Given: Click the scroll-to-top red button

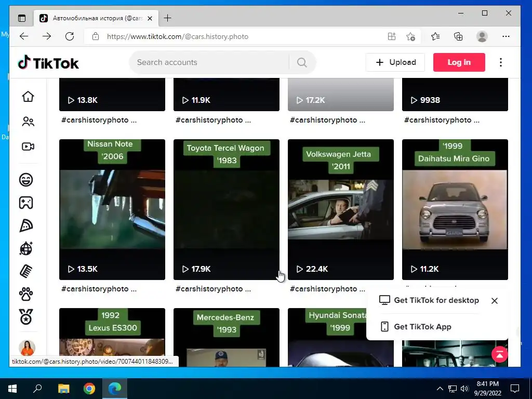Looking at the screenshot, I should point(499,354).
